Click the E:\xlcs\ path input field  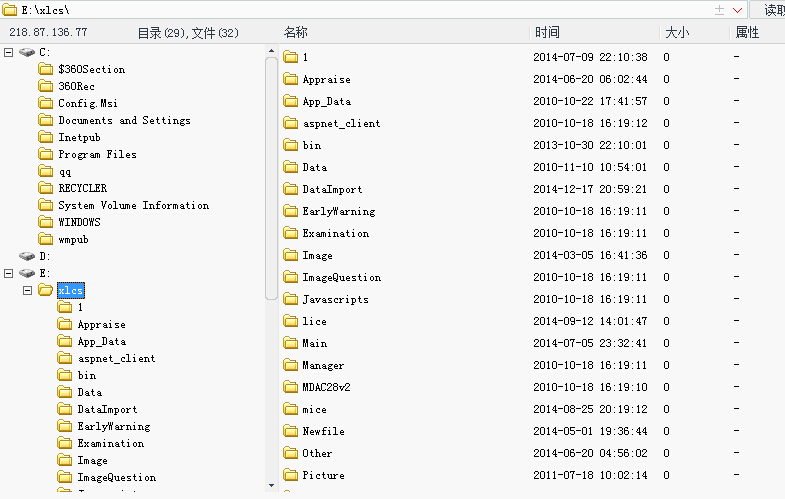click(365, 10)
